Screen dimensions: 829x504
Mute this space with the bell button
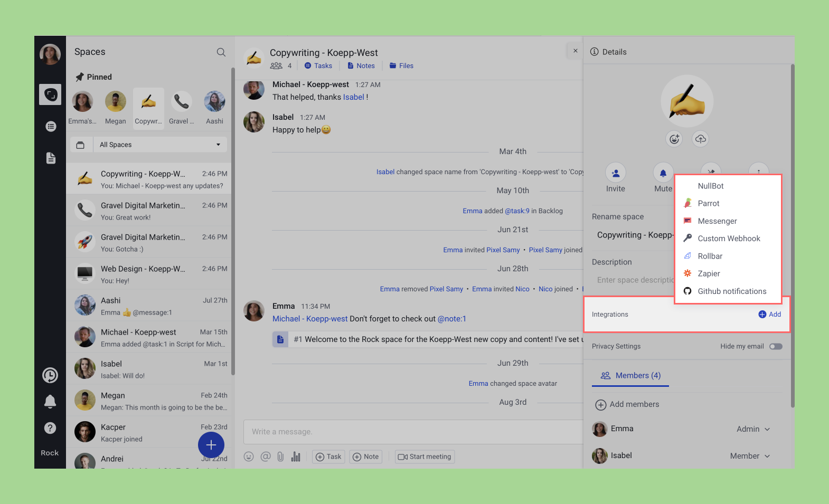pyautogui.click(x=663, y=173)
